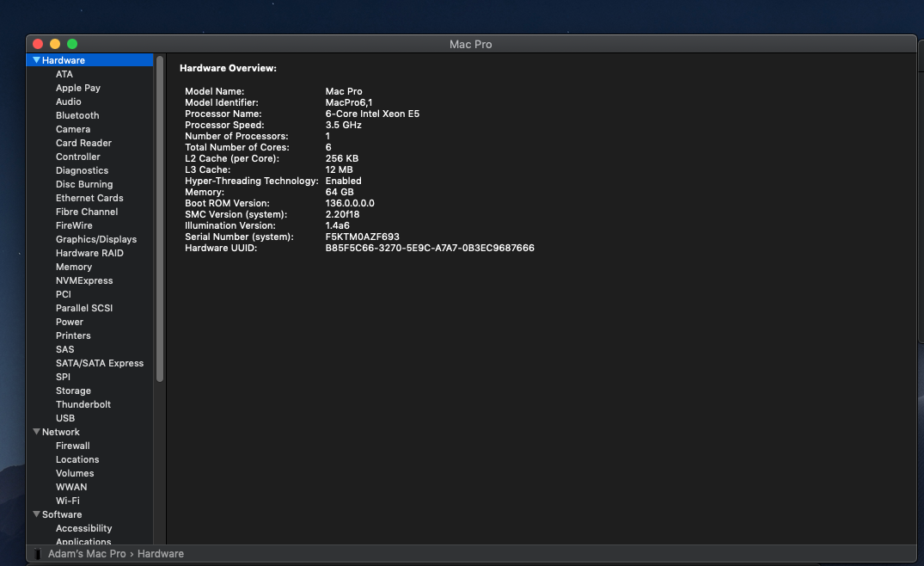Select the Hardware category row
This screenshot has height=566, width=924.
[89, 60]
